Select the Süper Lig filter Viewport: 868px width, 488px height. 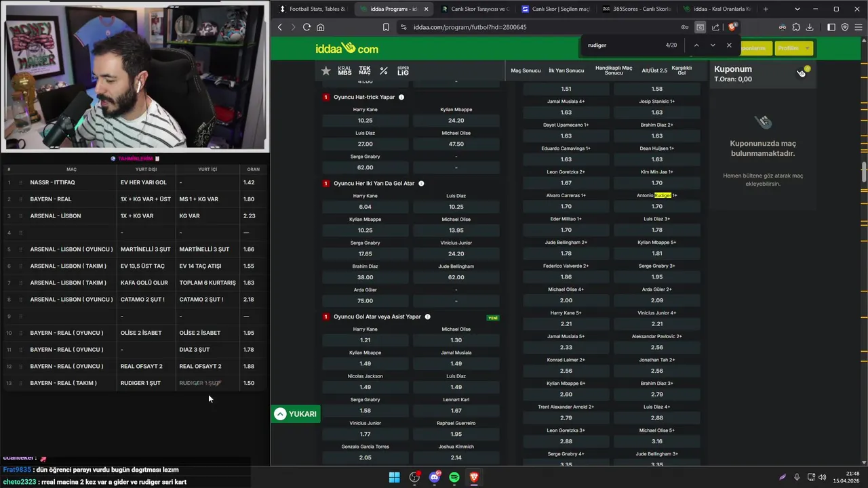pos(403,70)
